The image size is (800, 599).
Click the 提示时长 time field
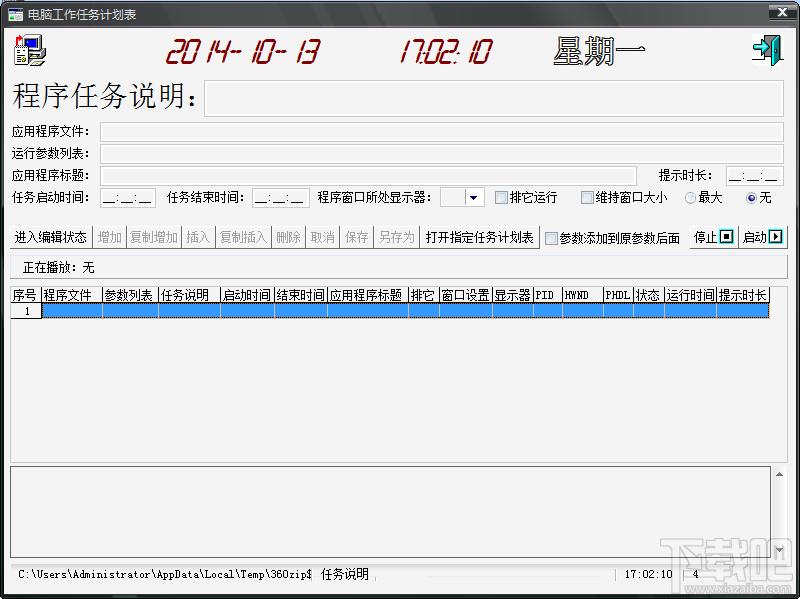point(754,176)
